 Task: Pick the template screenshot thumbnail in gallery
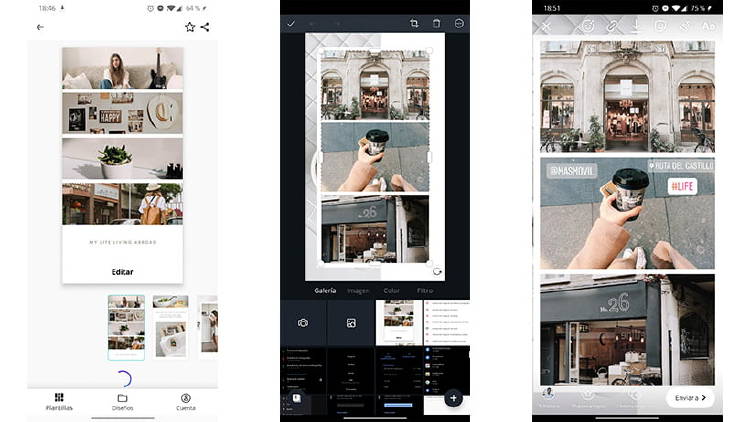(399, 323)
